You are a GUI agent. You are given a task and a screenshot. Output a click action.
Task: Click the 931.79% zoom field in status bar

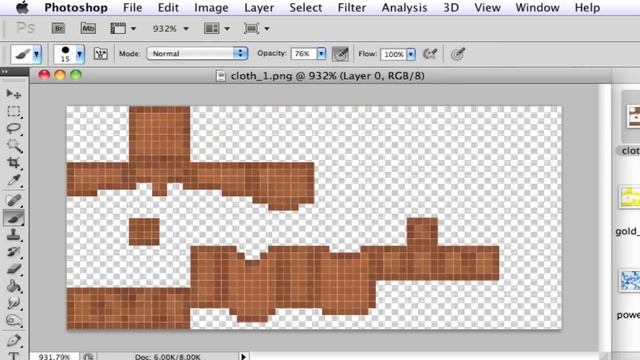tap(54, 357)
